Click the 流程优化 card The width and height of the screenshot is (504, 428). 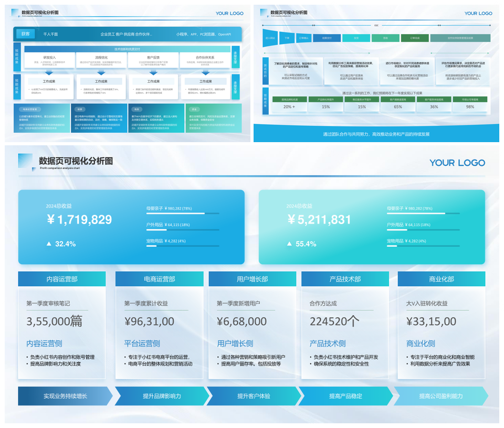tap(101, 60)
